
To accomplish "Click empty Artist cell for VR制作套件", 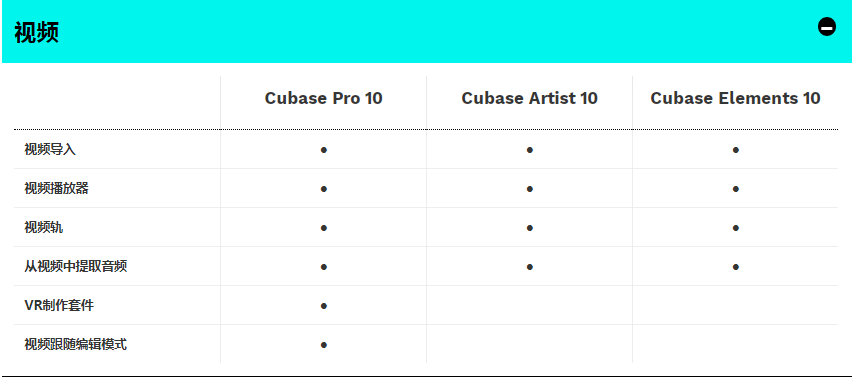I will coord(529,306).
